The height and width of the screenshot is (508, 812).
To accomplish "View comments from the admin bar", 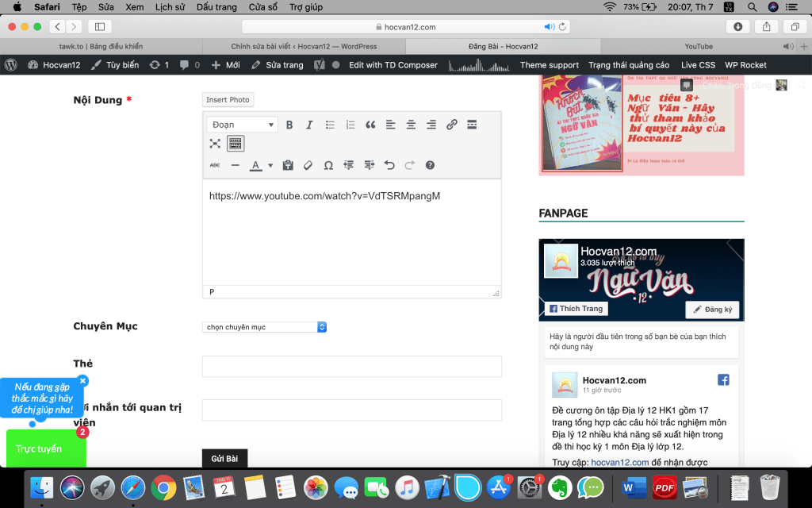I will coord(190,65).
